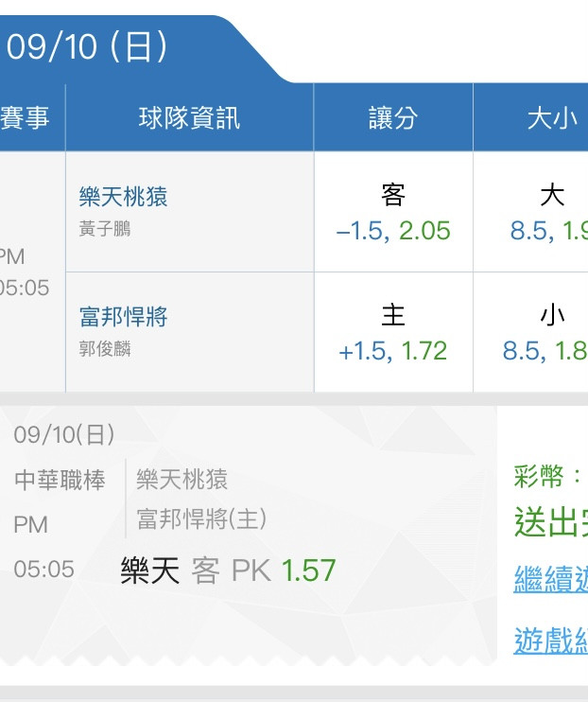Click the green 送出 submit text

[550, 521]
